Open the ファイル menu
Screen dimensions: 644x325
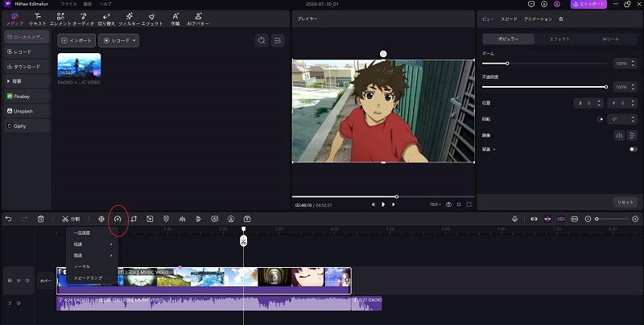point(68,4)
